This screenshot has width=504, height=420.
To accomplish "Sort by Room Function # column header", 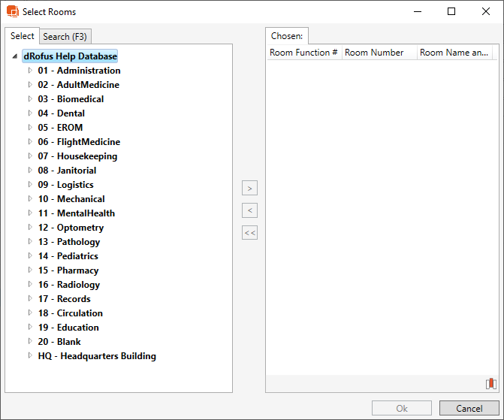I will point(303,53).
